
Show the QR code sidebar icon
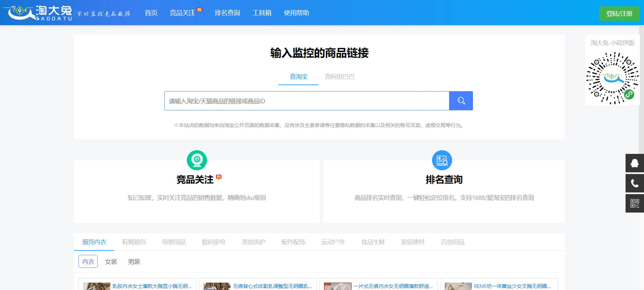click(634, 203)
